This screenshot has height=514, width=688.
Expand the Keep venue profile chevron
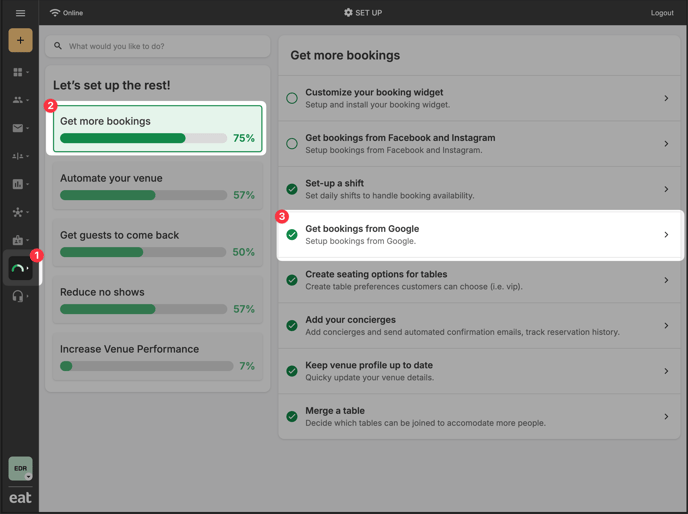(666, 371)
